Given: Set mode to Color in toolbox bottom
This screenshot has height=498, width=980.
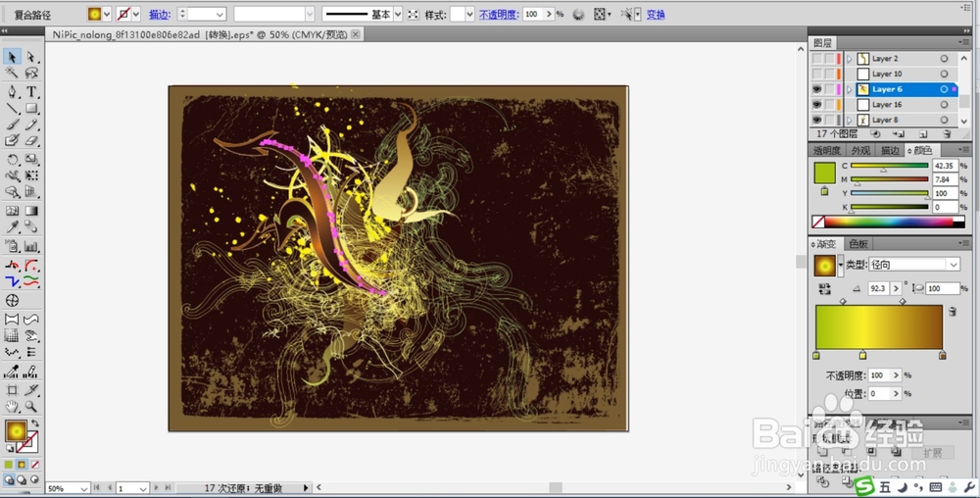Looking at the screenshot, I should [x=9, y=465].
